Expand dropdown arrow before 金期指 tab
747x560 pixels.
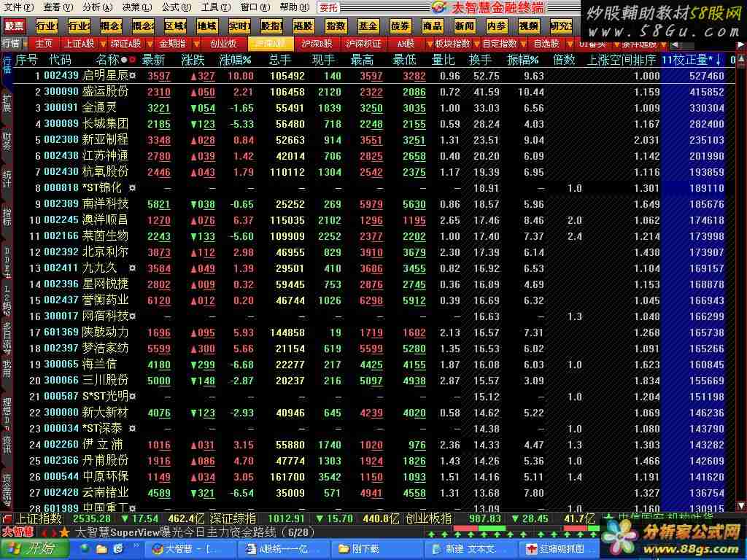point(151,44)
